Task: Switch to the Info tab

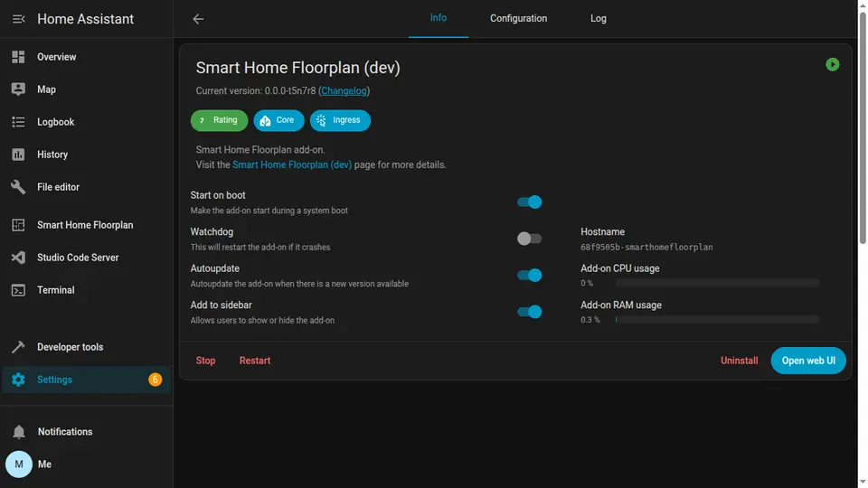Action: pyautogui.click(x=439, y=18)
